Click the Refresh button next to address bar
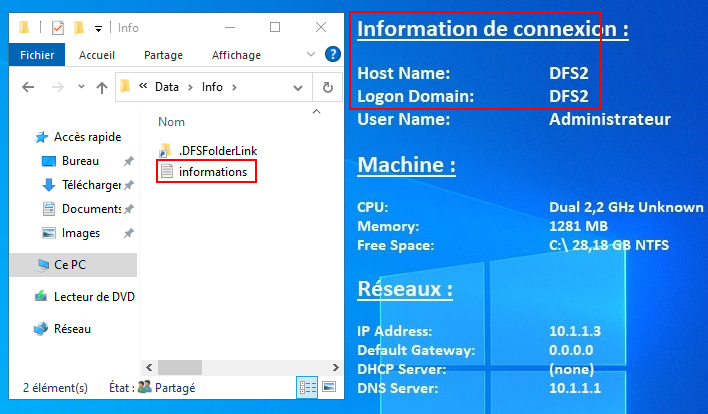 click(x=327, y=87)
